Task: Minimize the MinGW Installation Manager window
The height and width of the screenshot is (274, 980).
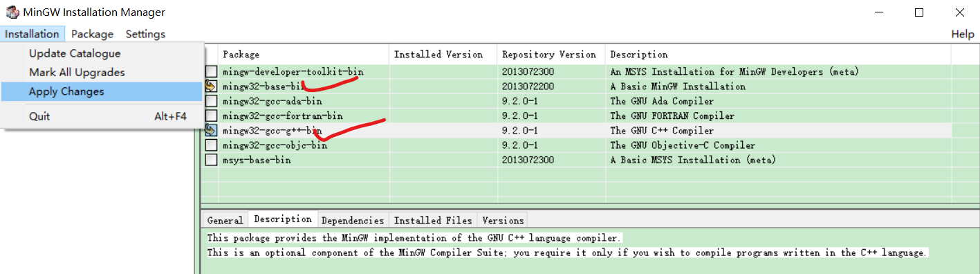Action: pyautogui.click(x=879, y=12)
